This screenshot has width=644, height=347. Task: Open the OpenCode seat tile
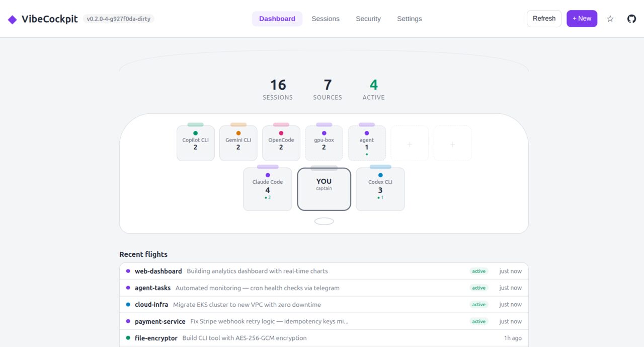tap(281, 144)
